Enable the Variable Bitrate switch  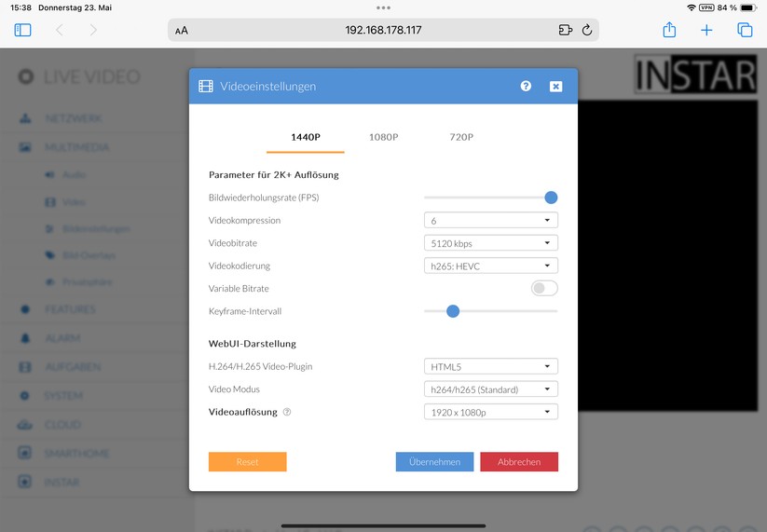(544, 289)
